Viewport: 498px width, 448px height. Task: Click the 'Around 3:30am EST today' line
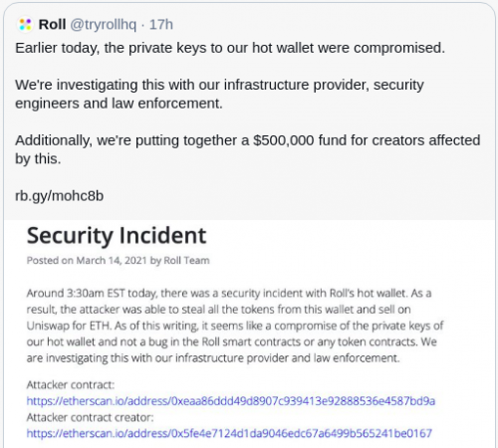click(229, 294)
